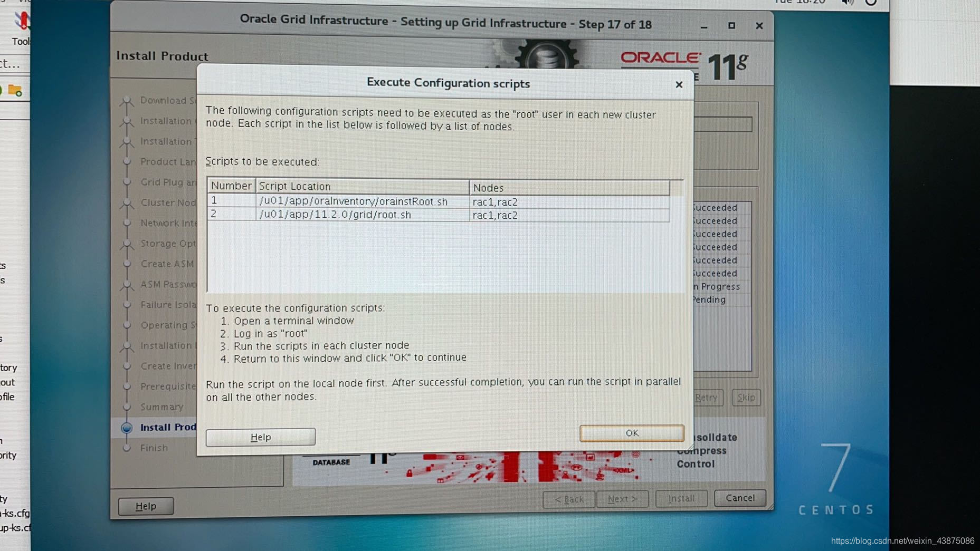This screenshot has height=551, width=980.
Task: Select the Failure Isolation step
Action: (x=168, y=305)
